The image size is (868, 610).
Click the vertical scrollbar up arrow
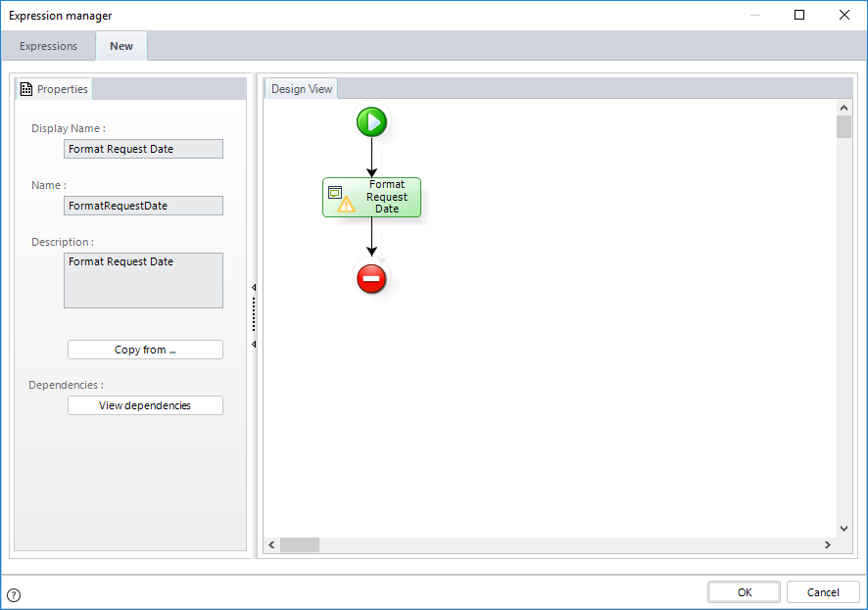pos(844,108)
